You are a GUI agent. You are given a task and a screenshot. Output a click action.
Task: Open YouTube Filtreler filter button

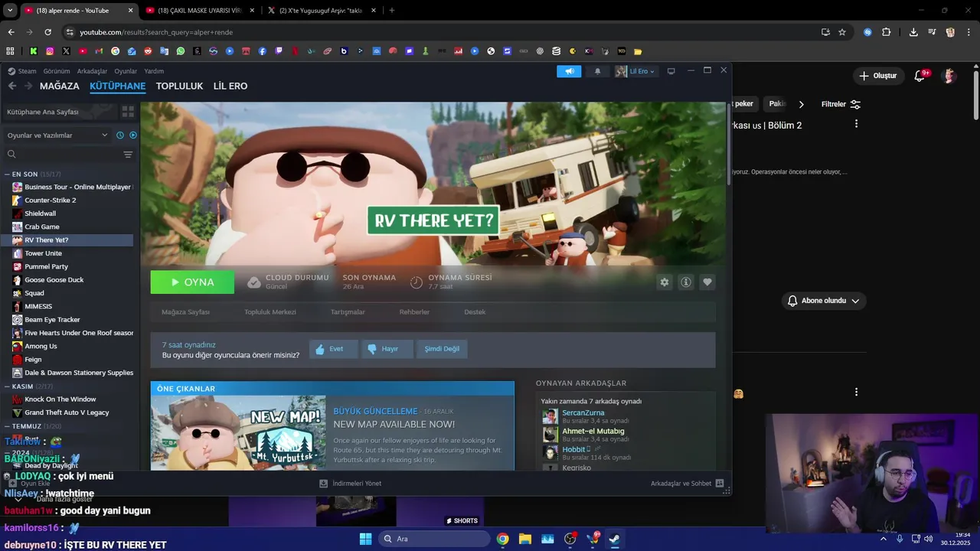pos(841,104)
